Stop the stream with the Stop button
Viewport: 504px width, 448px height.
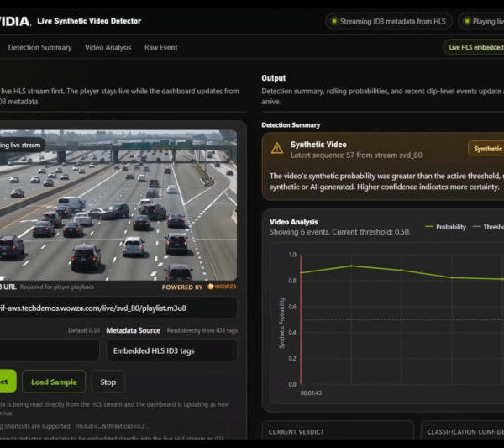pyautogui.click(x=108, y=382)
